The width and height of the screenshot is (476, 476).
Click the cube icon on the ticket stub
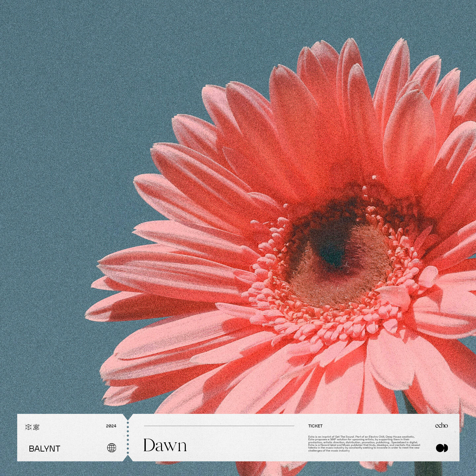28,427
